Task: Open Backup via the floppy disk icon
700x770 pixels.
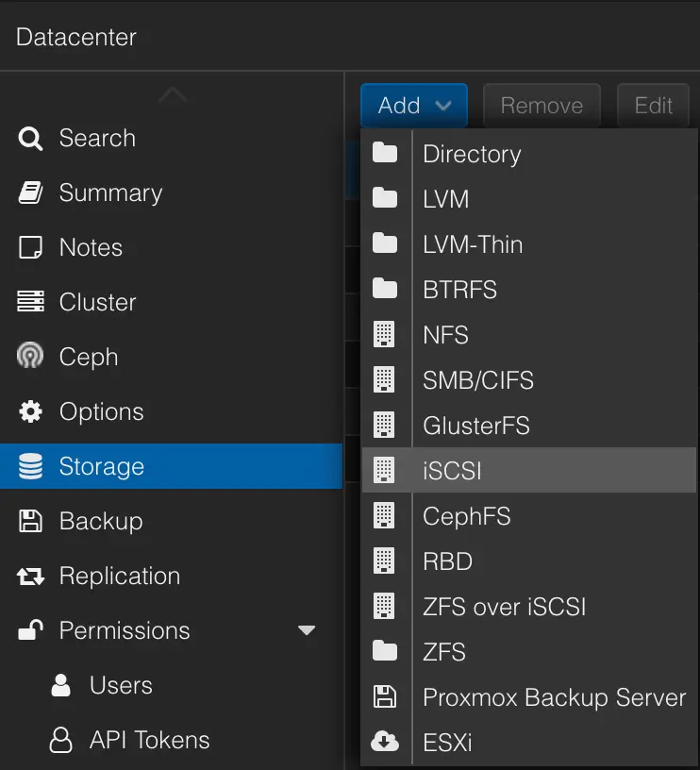Action: pos(29,521)
